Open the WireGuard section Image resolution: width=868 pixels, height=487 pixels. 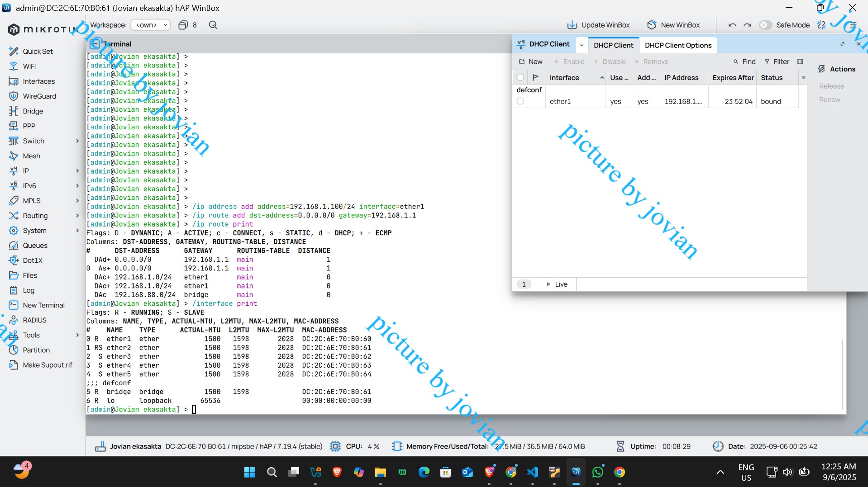click(39, 96)
